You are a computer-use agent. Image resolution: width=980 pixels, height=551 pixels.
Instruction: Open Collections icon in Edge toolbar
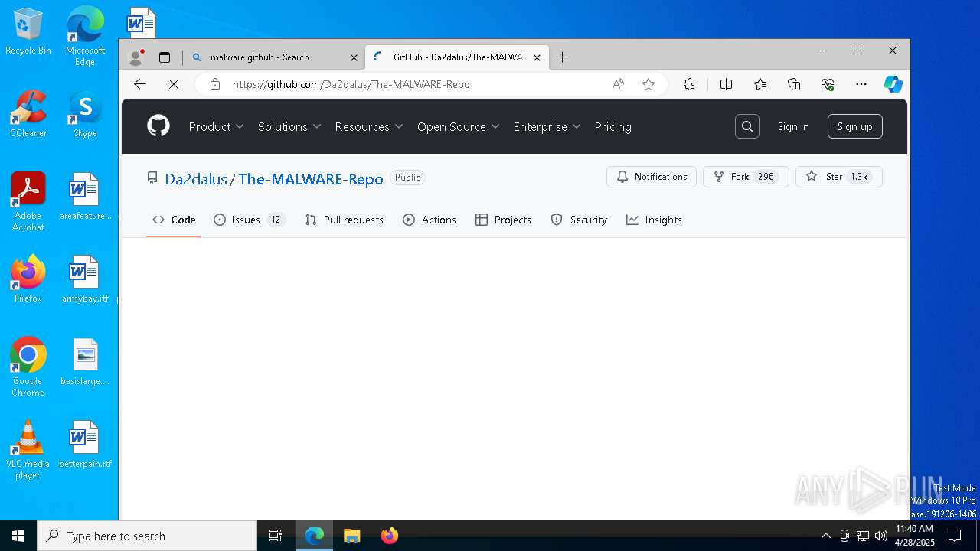[x=794, y=84]
